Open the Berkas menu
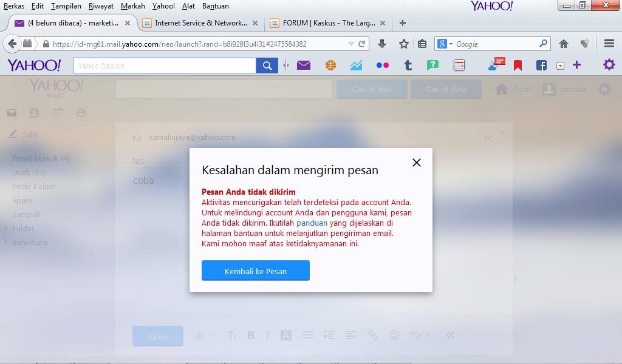This screenshot has width=622, height=364. click(x=14, y=6)
